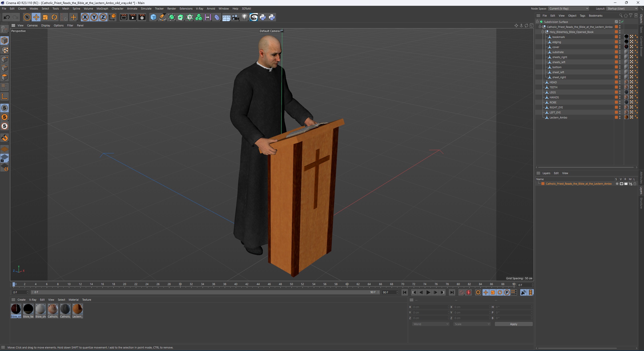Select the Move tool in toolbar
The height and width of the screenshot is (351, 644).
coord(36,17)
